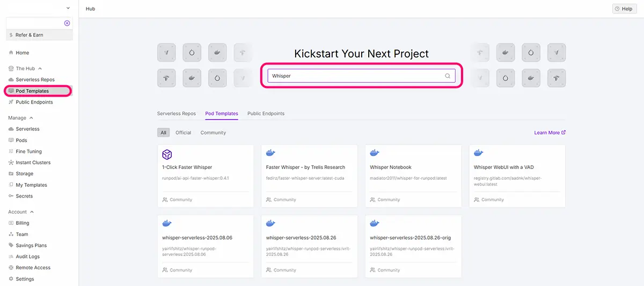Switch to the Serverless Repos tab
Image resolution: width=644 pixels, height=286 pixels.
(176, 114)
